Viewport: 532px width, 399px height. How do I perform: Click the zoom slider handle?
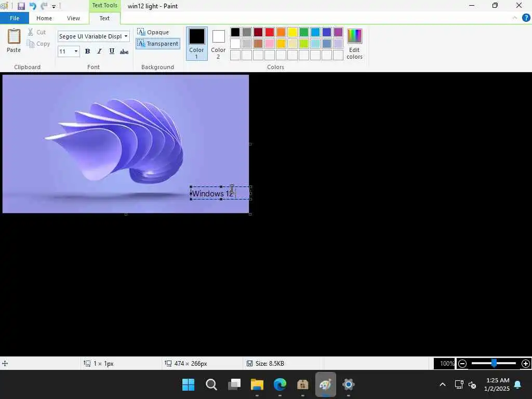coord(494,363)
